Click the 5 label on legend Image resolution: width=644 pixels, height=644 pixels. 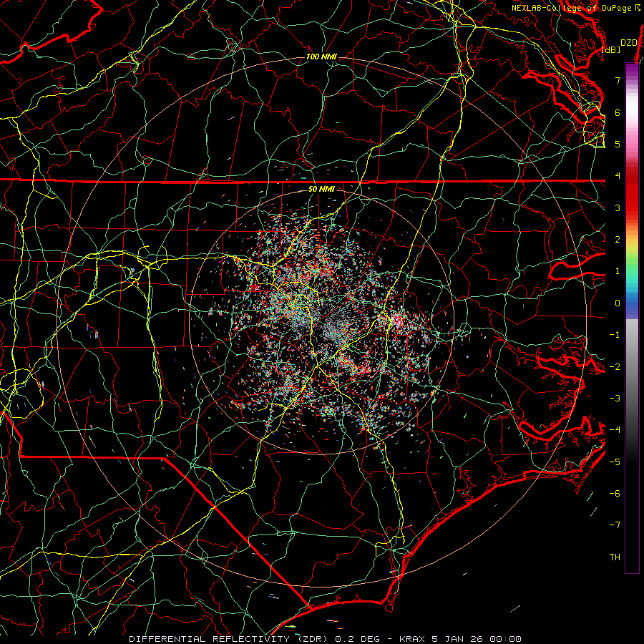[618, 144]
